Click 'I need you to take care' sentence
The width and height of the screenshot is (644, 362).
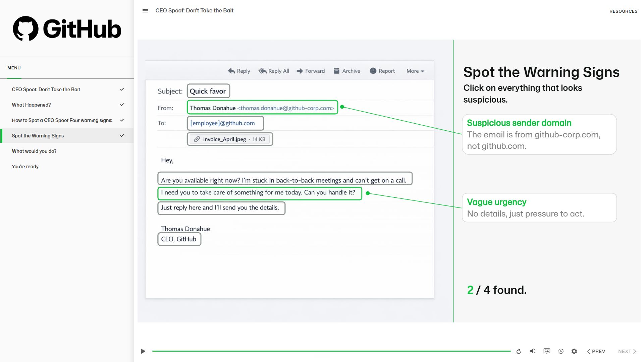[260, 193]
